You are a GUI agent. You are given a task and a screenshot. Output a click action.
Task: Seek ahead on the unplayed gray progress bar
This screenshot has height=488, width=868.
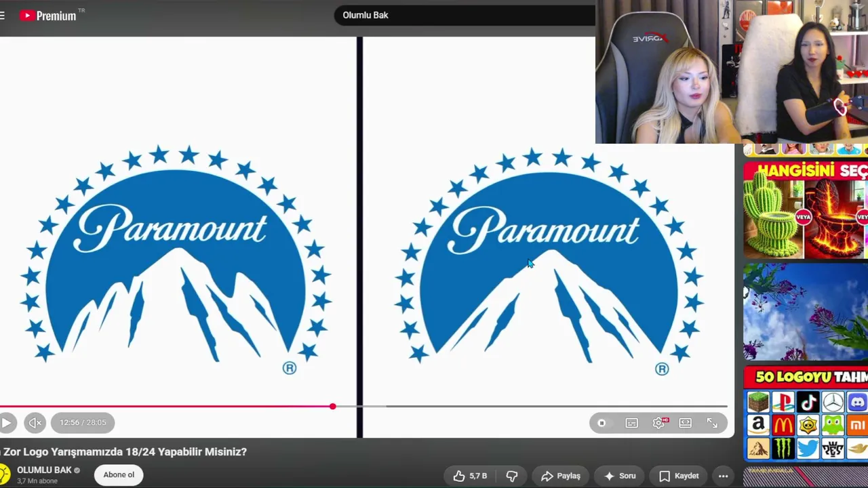(530, 406)
